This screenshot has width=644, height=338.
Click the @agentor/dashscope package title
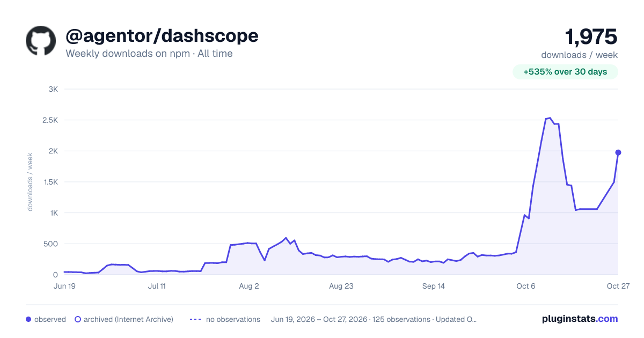162,35
